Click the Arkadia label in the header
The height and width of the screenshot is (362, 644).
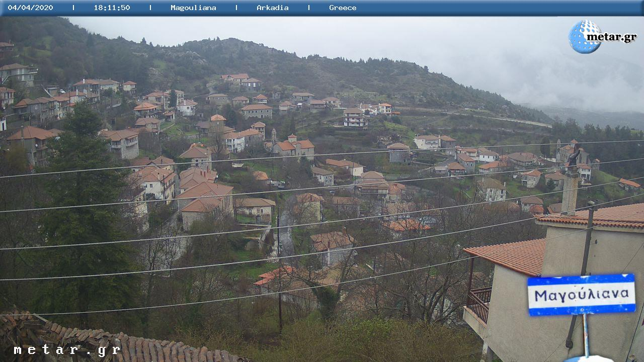pyautogui.click(x=273, y=8)
